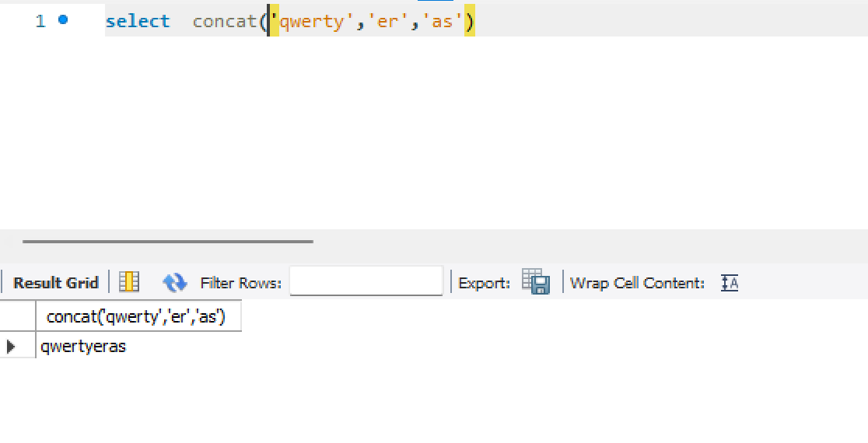This screenshot has height=443, width=868.
Task: Click the concat function name in editor
Action: click(x=224, y=21)
